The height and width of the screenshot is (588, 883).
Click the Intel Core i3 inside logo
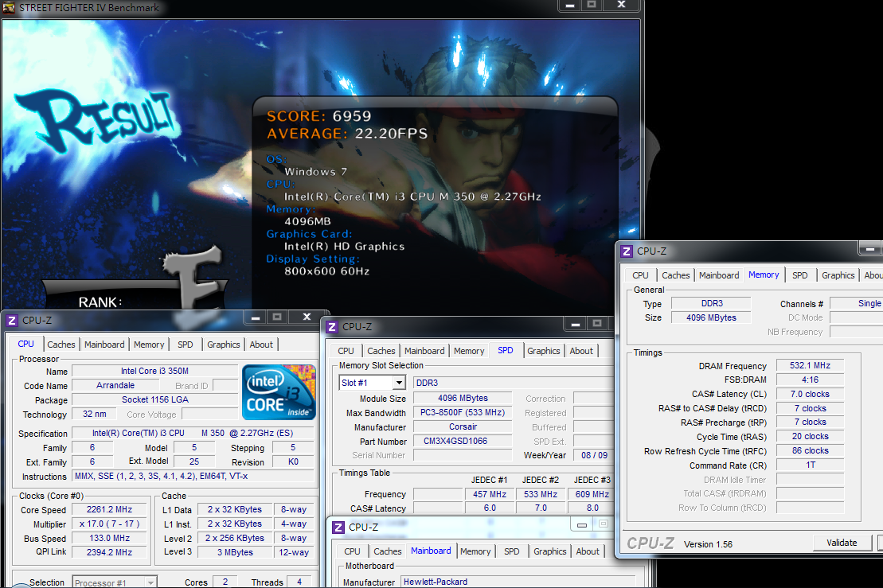279,392
